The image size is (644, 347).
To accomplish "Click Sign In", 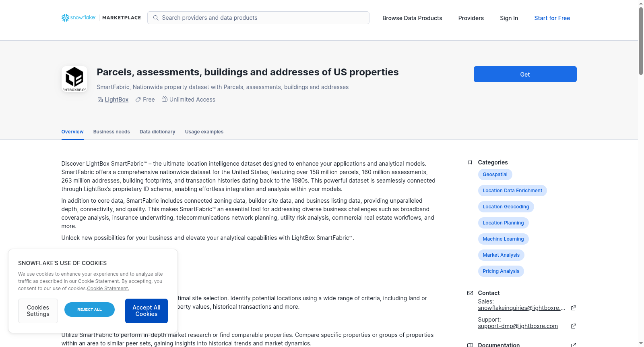I will point(509,18).
